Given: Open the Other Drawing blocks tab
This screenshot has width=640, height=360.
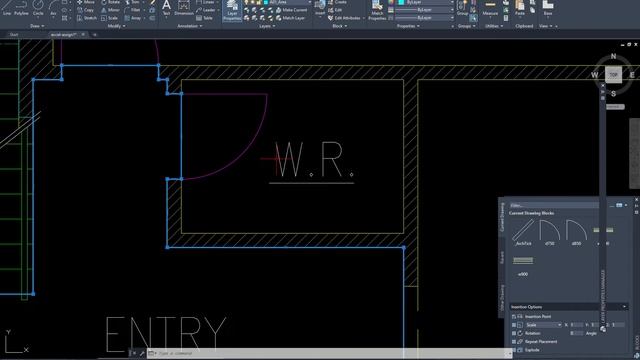Looking at the screenshot, I should (x=502, y=297).
